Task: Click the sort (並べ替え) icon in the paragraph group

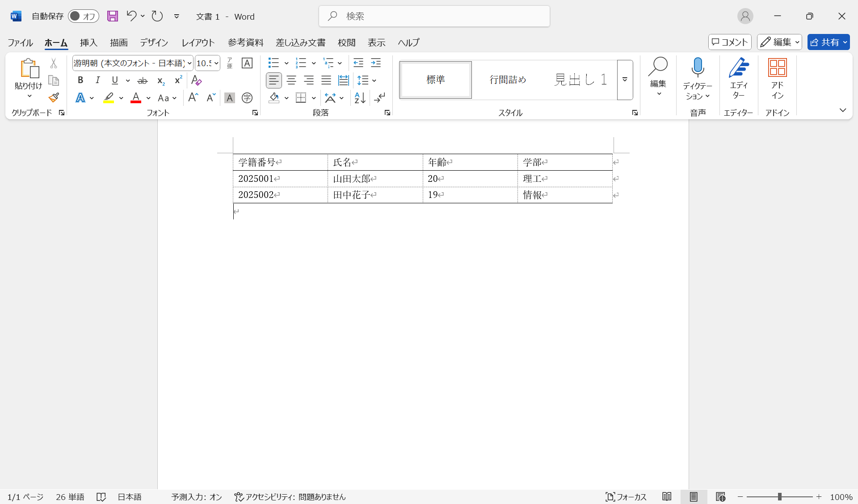Action: 359,98
